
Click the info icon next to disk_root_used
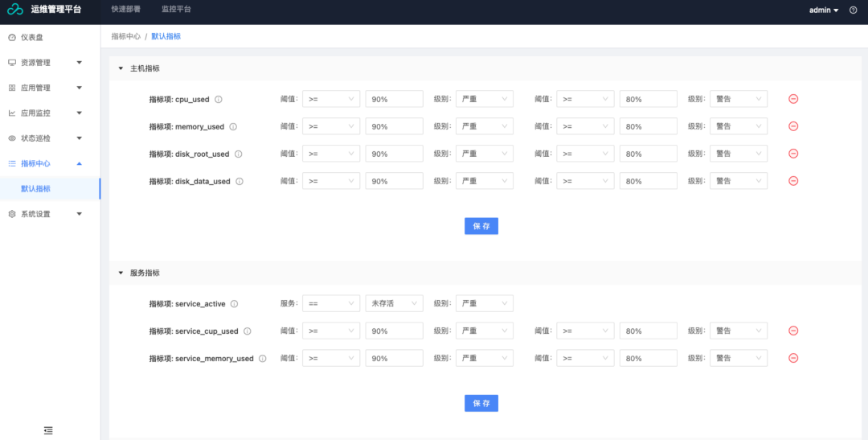point(239,154)
